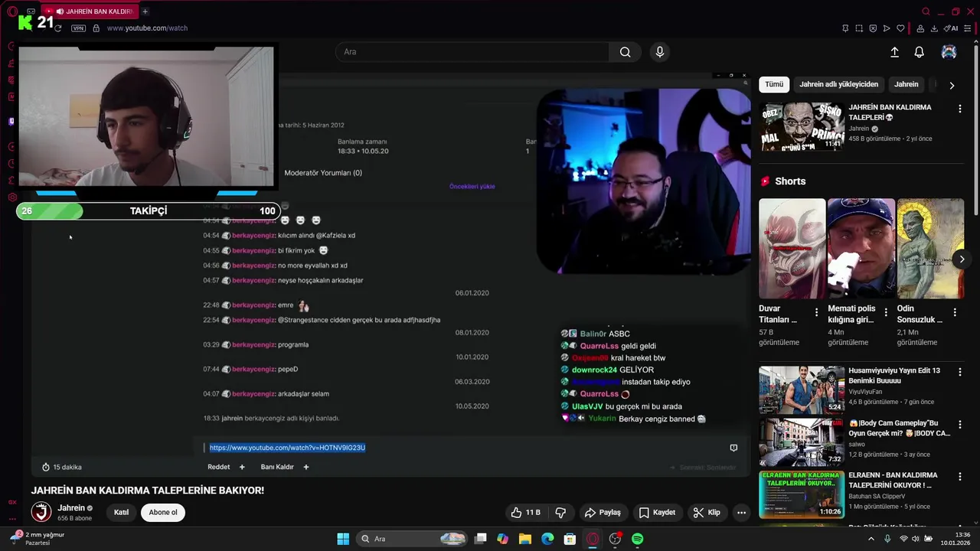Open options for Memati polis short
Viewport: 980px width, 551px height.
click(885, 312)
